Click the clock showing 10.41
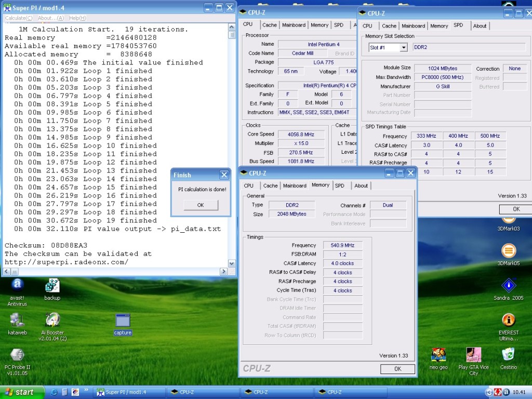532x399 pixels. pos(519,392)
